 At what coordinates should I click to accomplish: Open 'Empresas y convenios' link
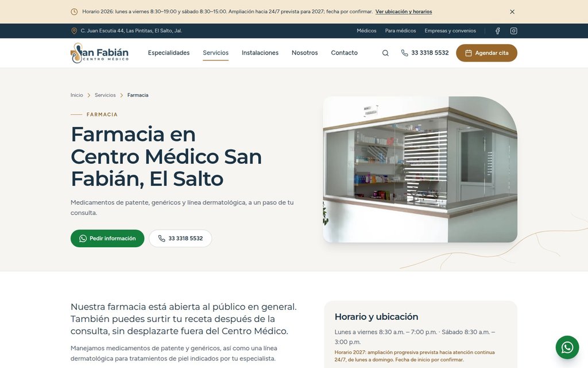point(450,31)
